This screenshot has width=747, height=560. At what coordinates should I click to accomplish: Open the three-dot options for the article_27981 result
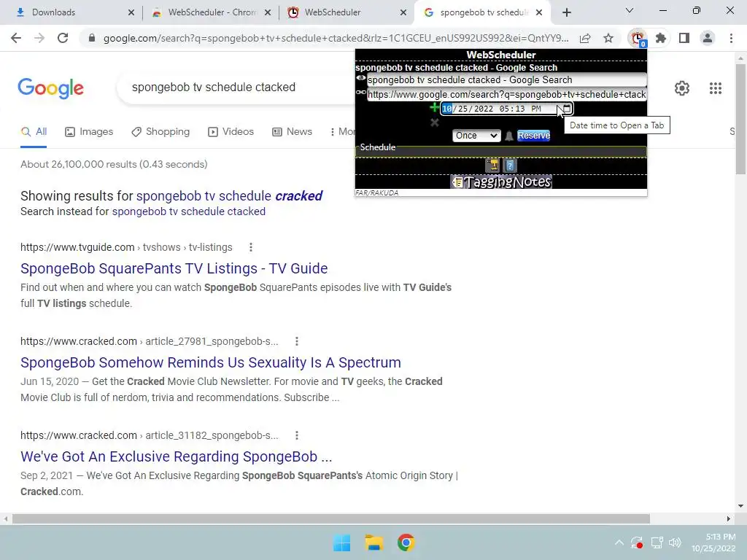point(296,341)
